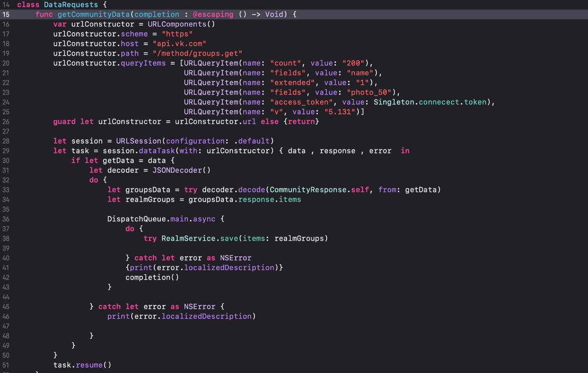The image size is (588, 373).
Task: Click line number 36 in the gutter
Action: click(x=6, y=219)
